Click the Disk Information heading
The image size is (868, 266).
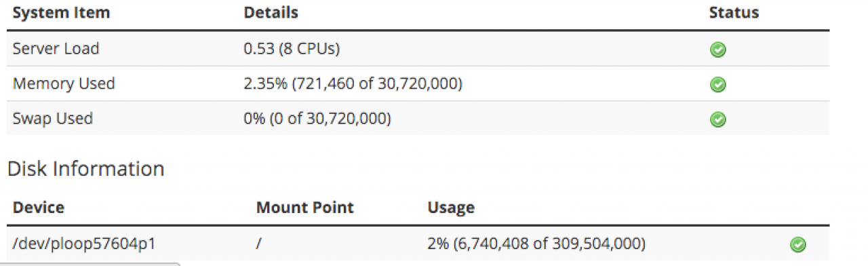[x=85, y=168]
